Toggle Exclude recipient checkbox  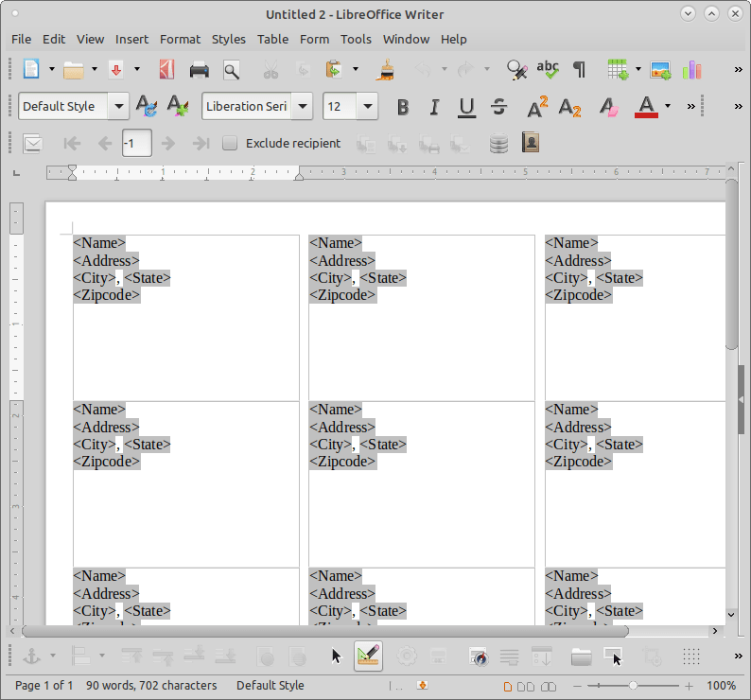tap(230, 143)
